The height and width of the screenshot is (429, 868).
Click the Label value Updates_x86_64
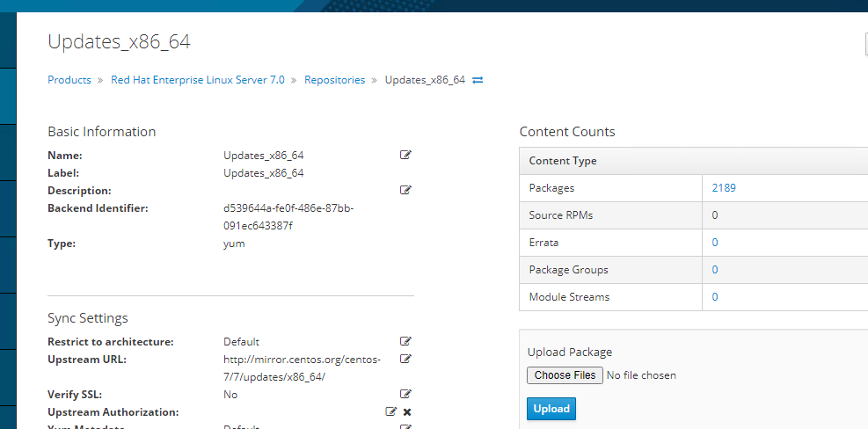pos(264,172)
